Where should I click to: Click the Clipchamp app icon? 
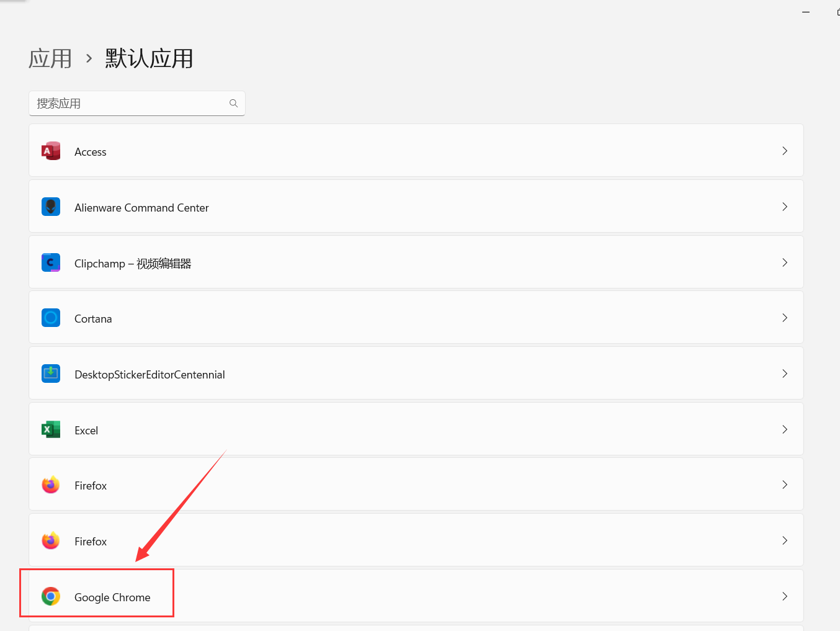coord(51,262)
